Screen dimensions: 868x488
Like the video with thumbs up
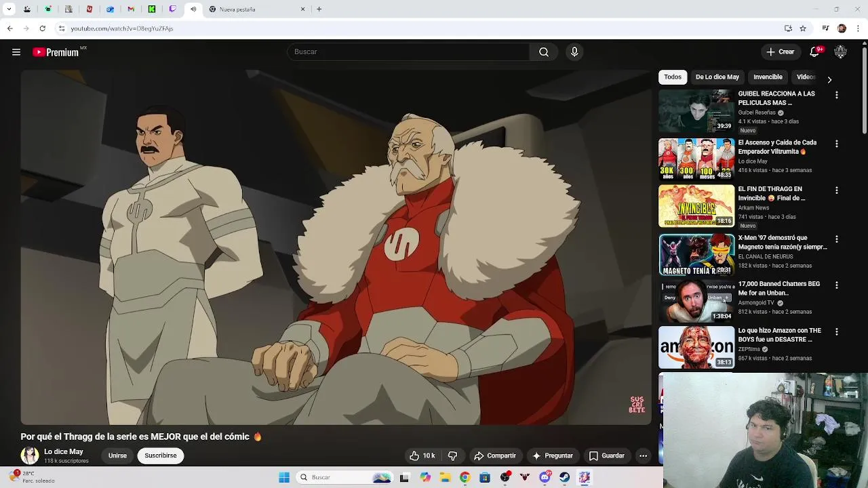coord(422,455)
